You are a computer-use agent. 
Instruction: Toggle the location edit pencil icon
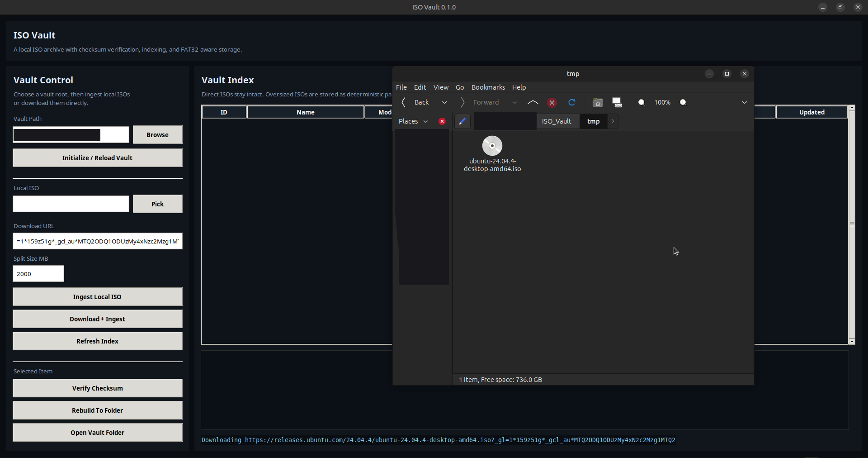tap(462, 121)
